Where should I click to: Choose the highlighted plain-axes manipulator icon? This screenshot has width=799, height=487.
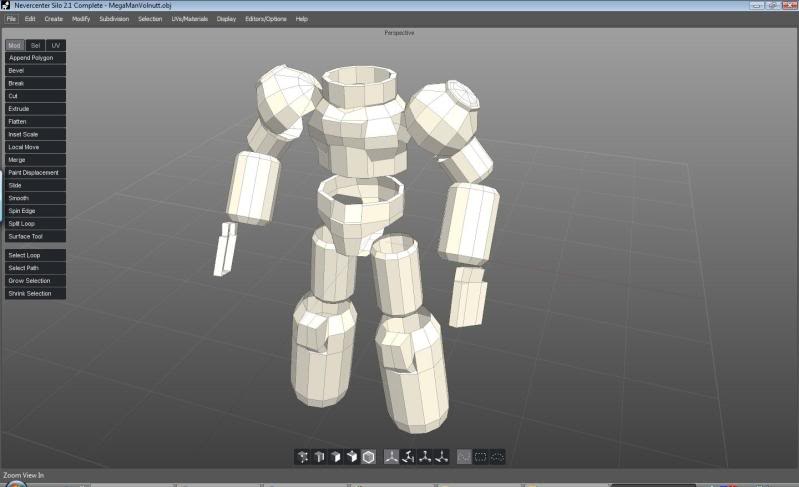391,457
